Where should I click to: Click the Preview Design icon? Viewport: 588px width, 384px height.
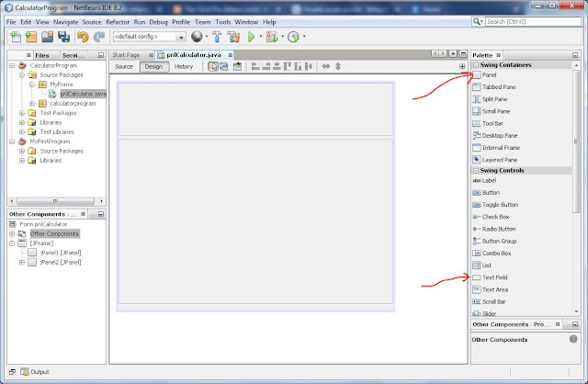237,67
